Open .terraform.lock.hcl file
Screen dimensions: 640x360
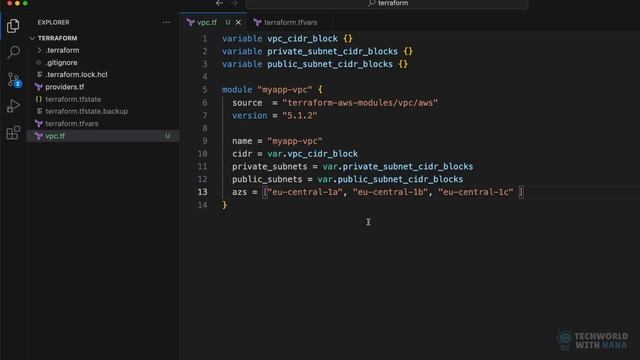[x=76, y=75]
